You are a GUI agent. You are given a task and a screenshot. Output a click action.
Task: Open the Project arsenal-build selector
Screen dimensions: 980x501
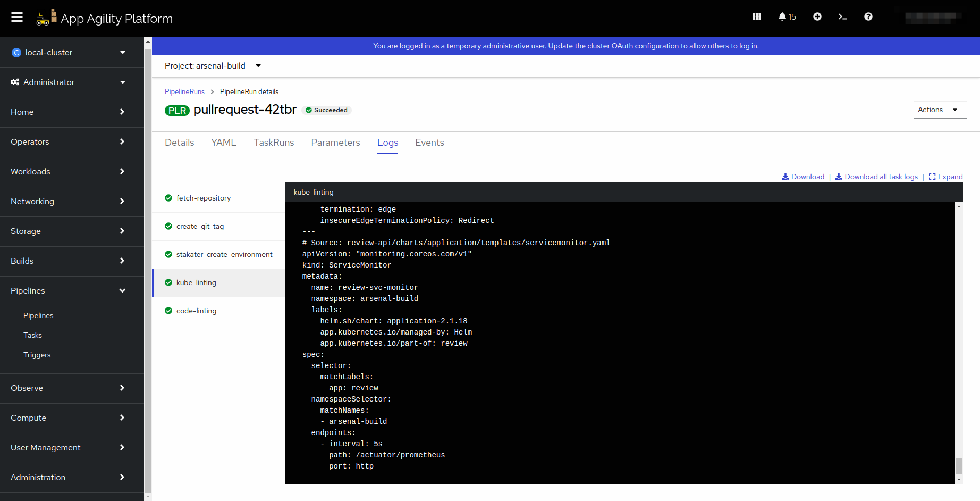[213, 66]
